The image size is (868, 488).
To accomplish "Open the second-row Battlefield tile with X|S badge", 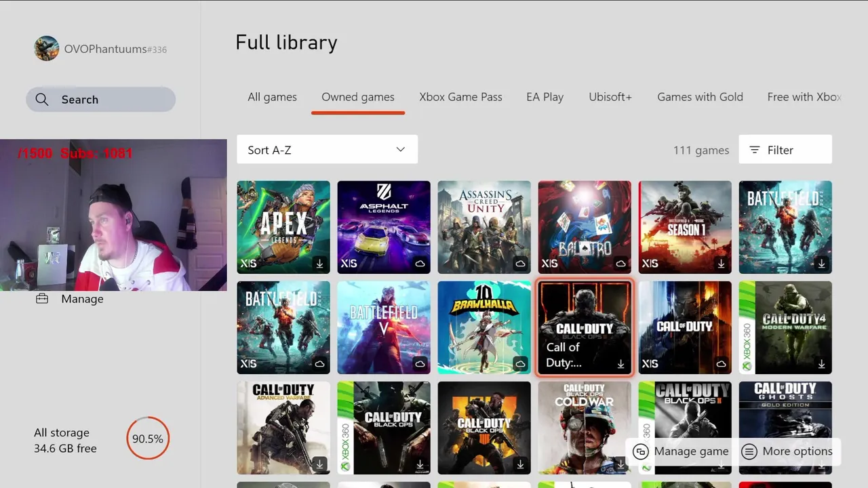I will (283, 327).
